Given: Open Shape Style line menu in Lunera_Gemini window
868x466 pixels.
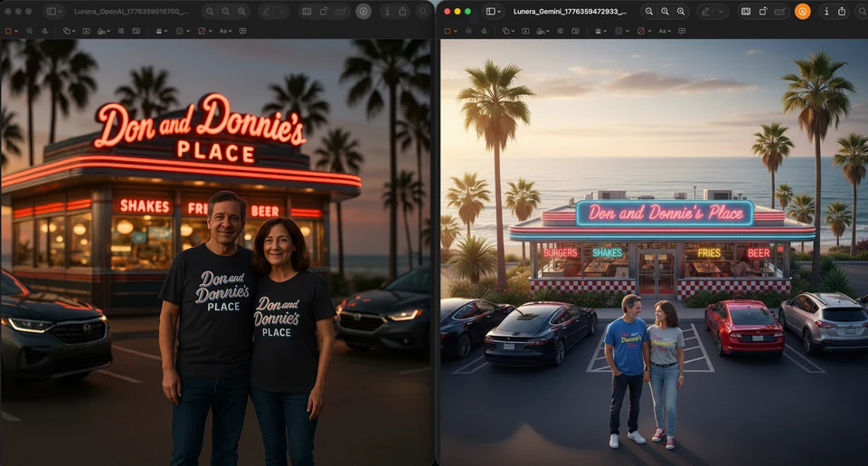Looking at the screenshot, I should [x=600, y=31].
